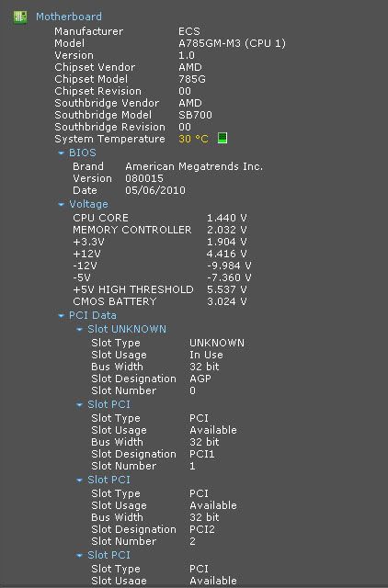Select the PCI Data heading label
The width and height of the screenshot is (388, 588).
(93, 315)
